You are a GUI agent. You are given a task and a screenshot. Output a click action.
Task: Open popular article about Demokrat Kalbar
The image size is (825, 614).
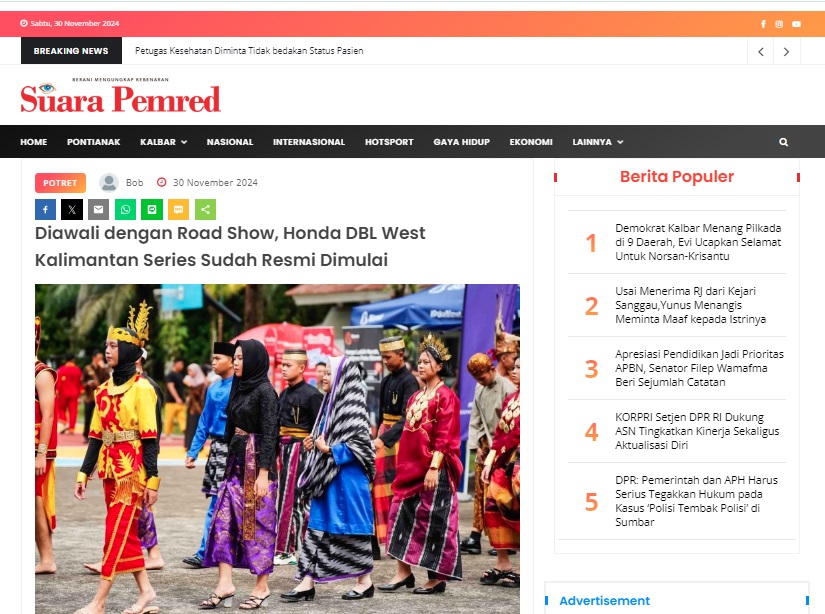(x=698, y=242)
